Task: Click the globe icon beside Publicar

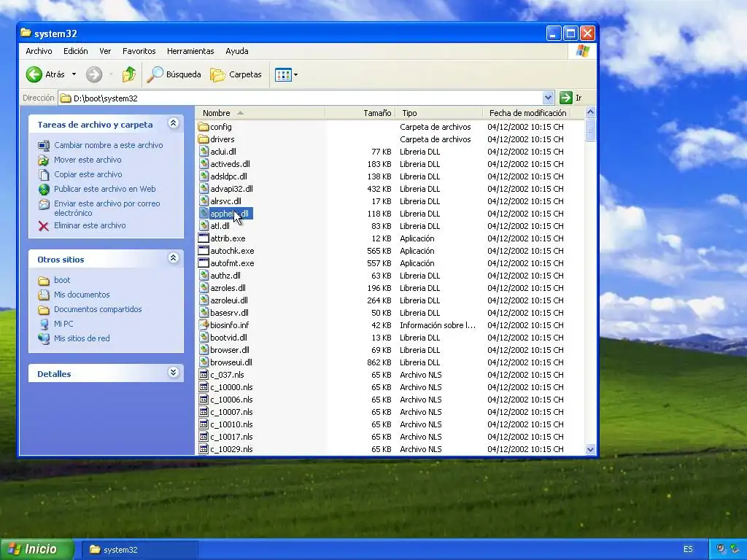Action: 44,190
